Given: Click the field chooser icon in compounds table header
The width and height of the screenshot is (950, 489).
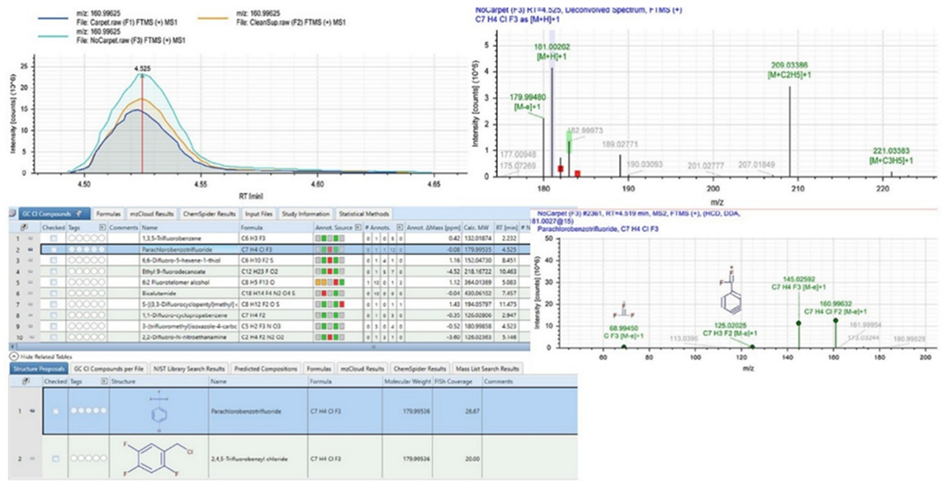Looking at the screenshot, I should tap(24, 228).
